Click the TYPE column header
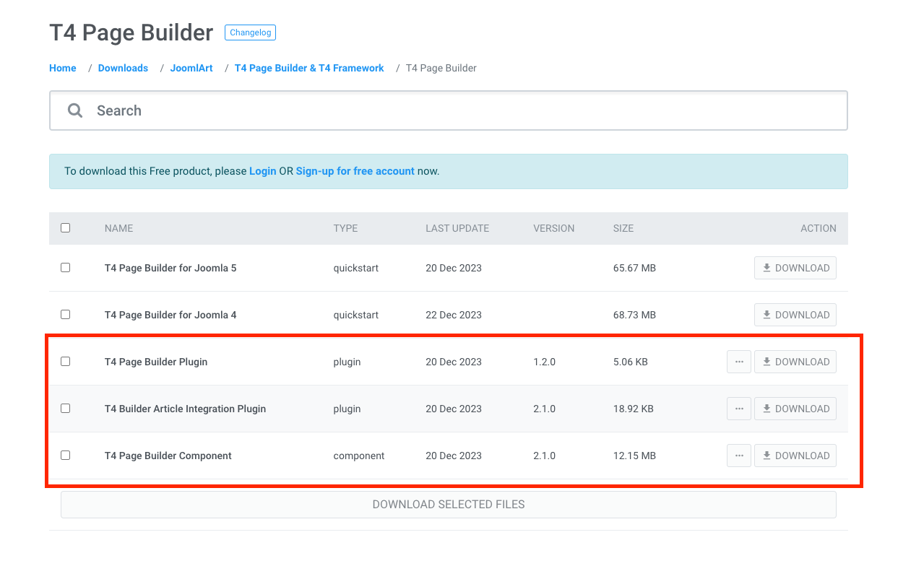The height and width of the screenshot is (566, 924). coord(345,228)
